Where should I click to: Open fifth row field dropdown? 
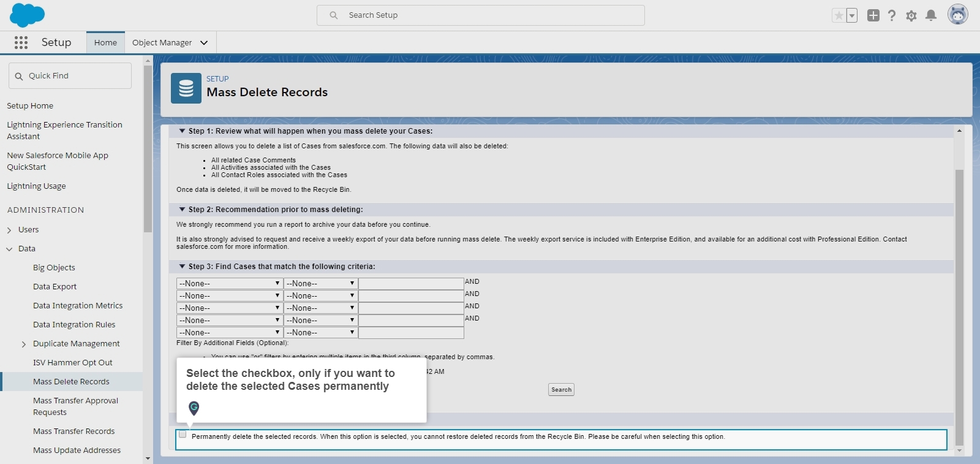(229, 332)
